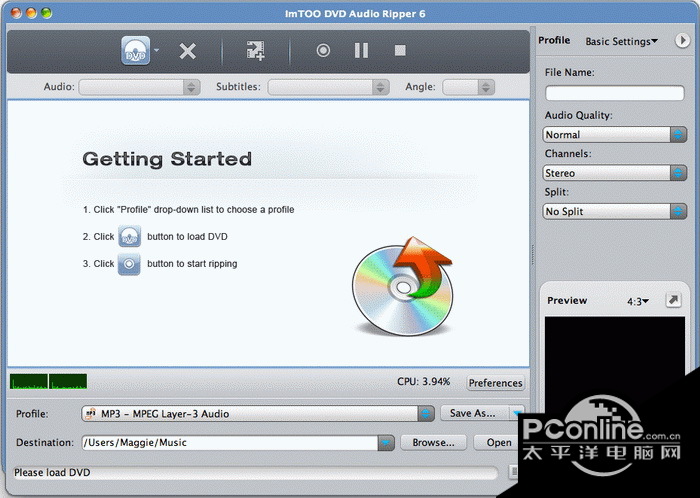700x498 pixels.
Task: Stop ripping with the Stop button
Action: tap(400, 50)
